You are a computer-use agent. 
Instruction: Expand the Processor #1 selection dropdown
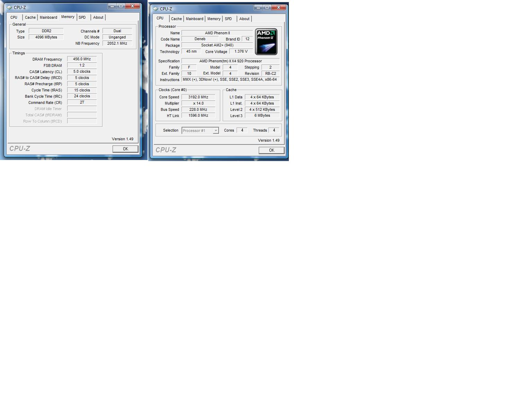(x=216, y=131)
